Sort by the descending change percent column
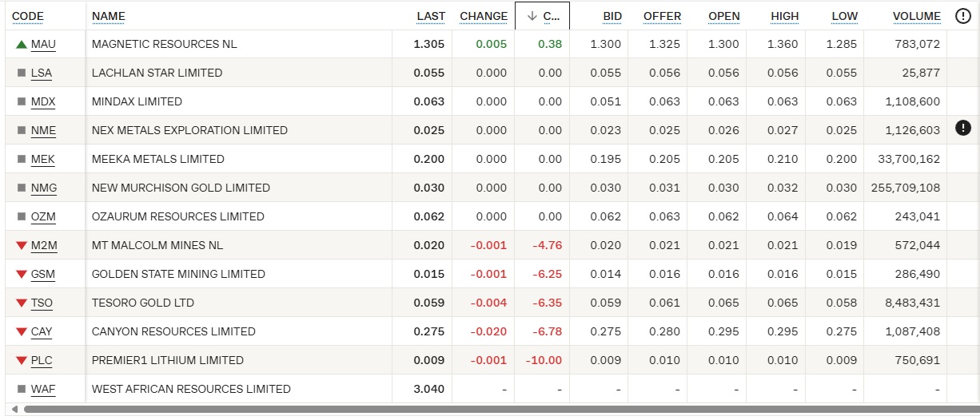The image size is (980, 420). (542, 16)
